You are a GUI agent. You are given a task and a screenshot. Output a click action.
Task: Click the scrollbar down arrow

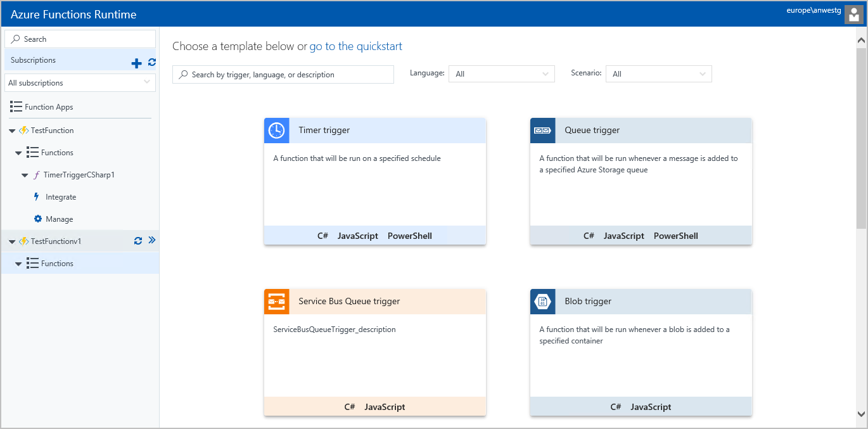pyautogui.click(x=861, y=414)
